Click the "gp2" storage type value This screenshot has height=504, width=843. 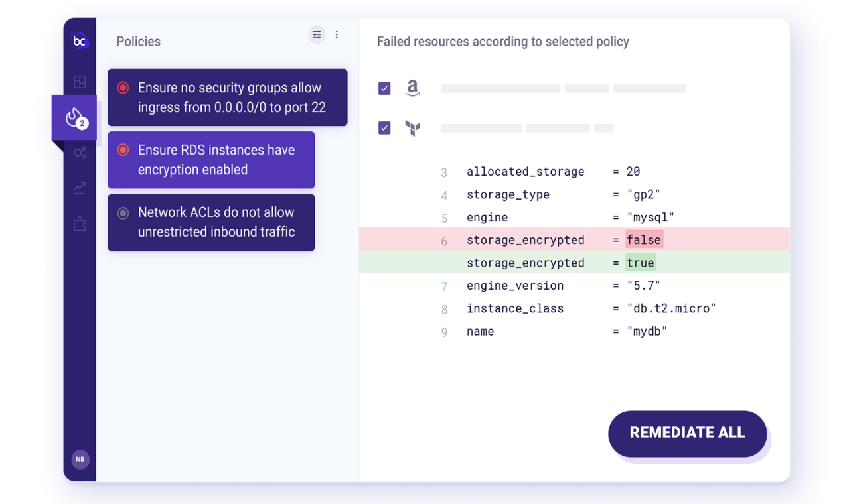tap(644, 195)
